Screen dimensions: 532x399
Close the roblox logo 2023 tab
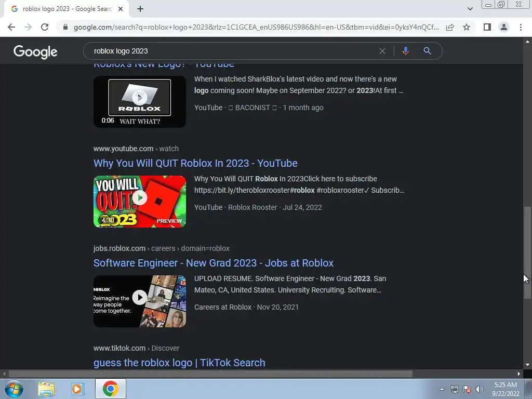pyautogui.click(x=121, y=9)
